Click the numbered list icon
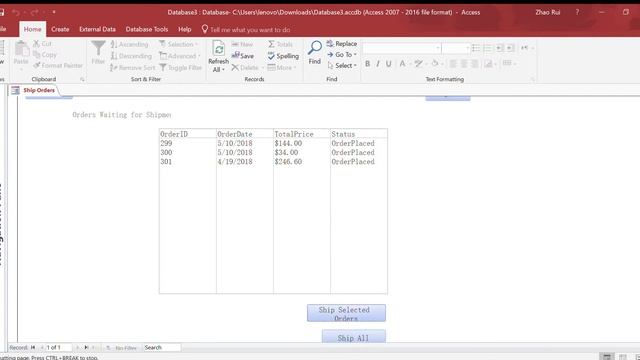 tap(487, 48)
